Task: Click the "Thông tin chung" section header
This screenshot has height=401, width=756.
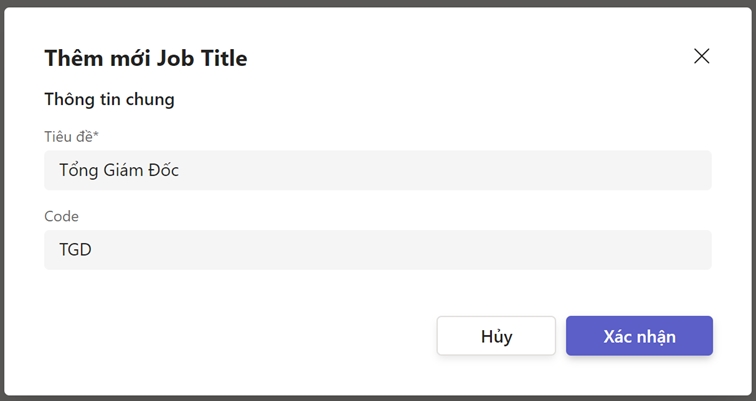Action: pyautogui.click(x=109, y=99)
